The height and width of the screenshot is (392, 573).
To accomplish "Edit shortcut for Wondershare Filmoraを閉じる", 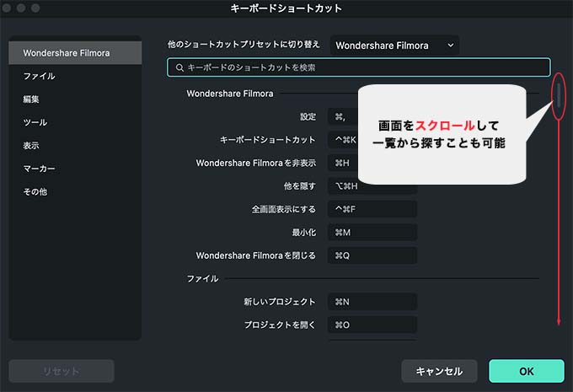I will (x=372, y=255).
